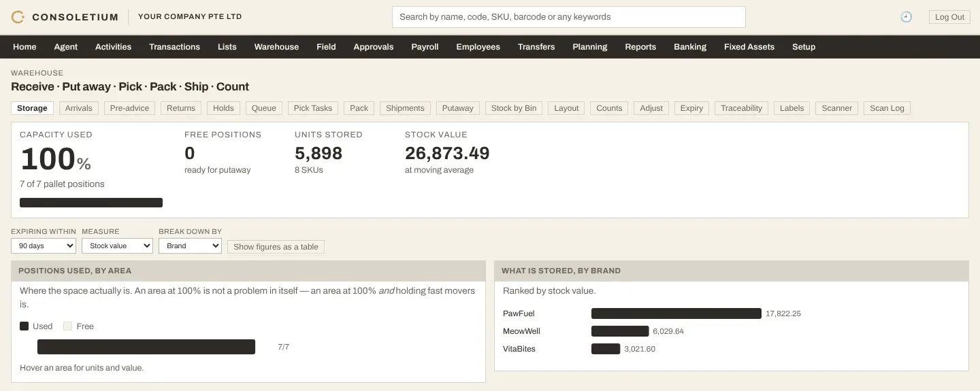Click the 26,873.49 stock value figure
Screen dimensions: 980x391
447,153
